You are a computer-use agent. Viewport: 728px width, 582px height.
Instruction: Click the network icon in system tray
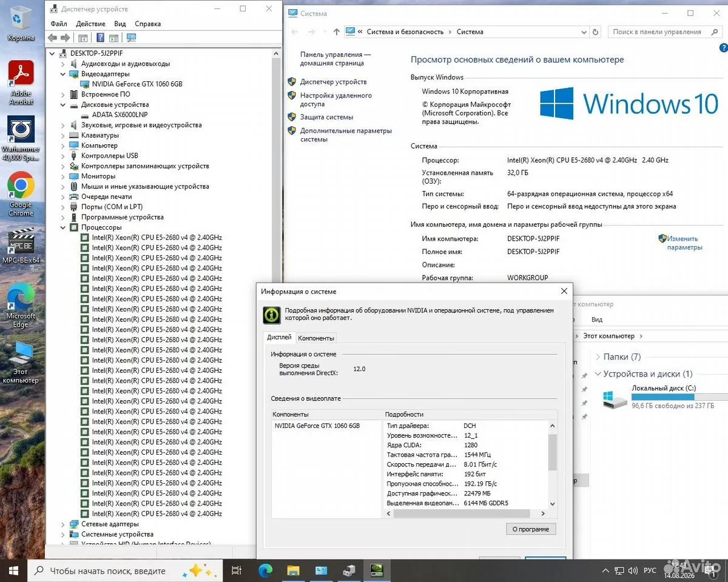click(619, 570)
